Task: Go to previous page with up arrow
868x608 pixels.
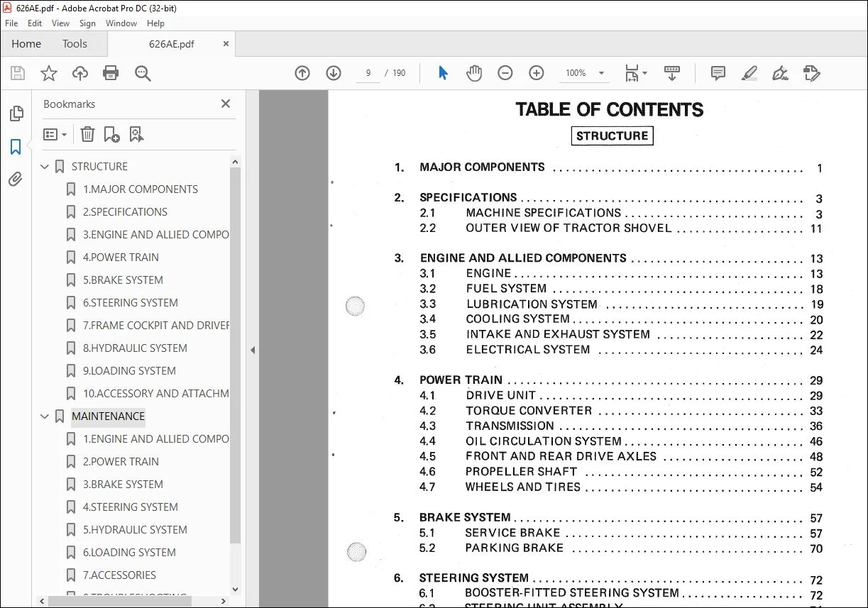Action: (x=302, y=73)
